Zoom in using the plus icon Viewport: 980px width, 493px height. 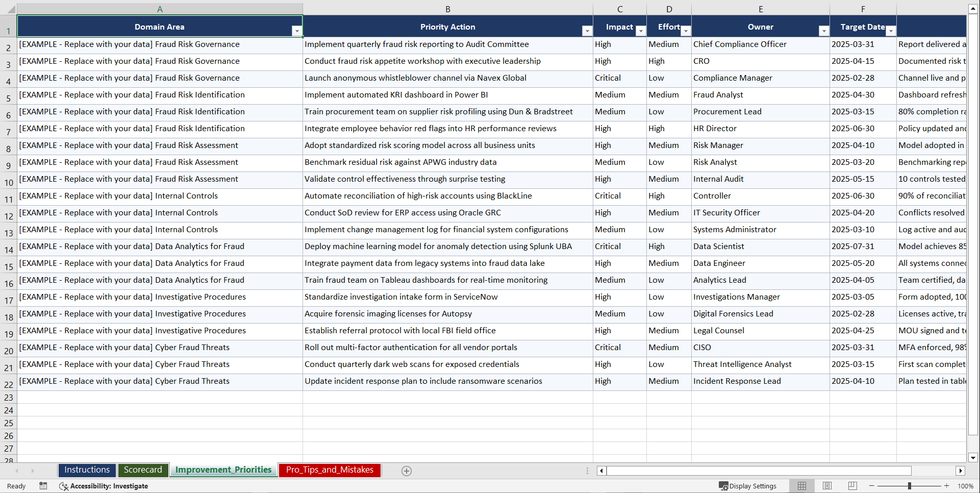pos(947,486)
